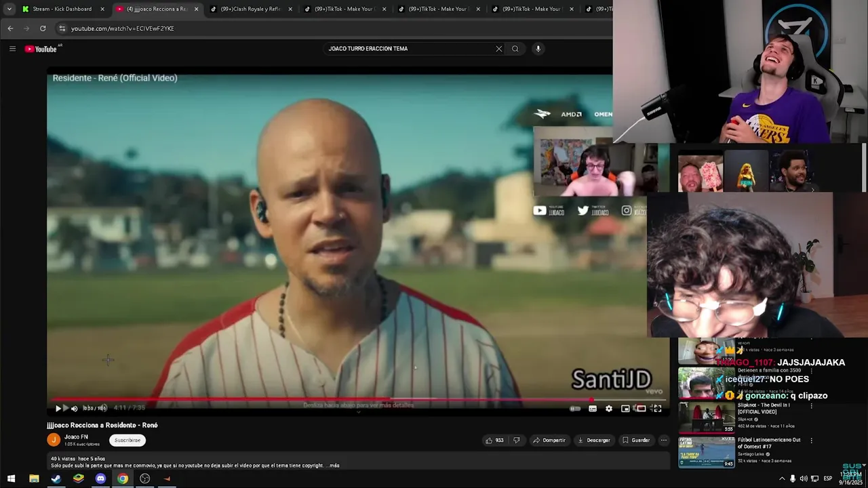Reload the page
The height and width of the screenshot is (488, 868).
click(x=43, y=28)
